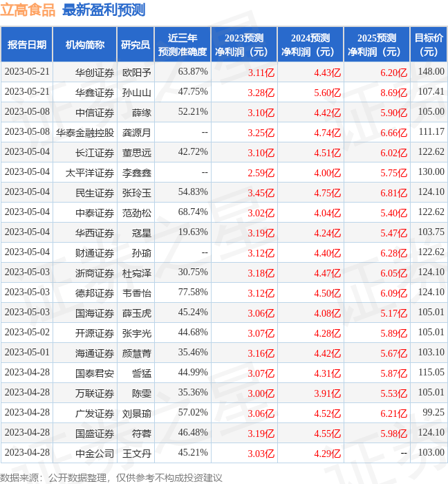Click the 2025预测净利润 column header
448x484 pixels.
point(377,44)
